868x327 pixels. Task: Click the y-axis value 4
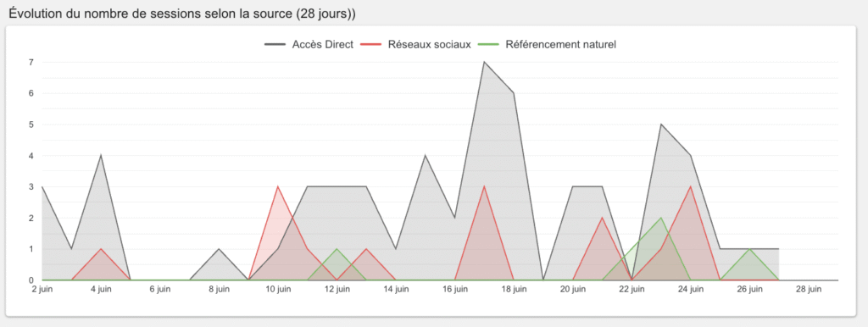[x=31, y=156]
